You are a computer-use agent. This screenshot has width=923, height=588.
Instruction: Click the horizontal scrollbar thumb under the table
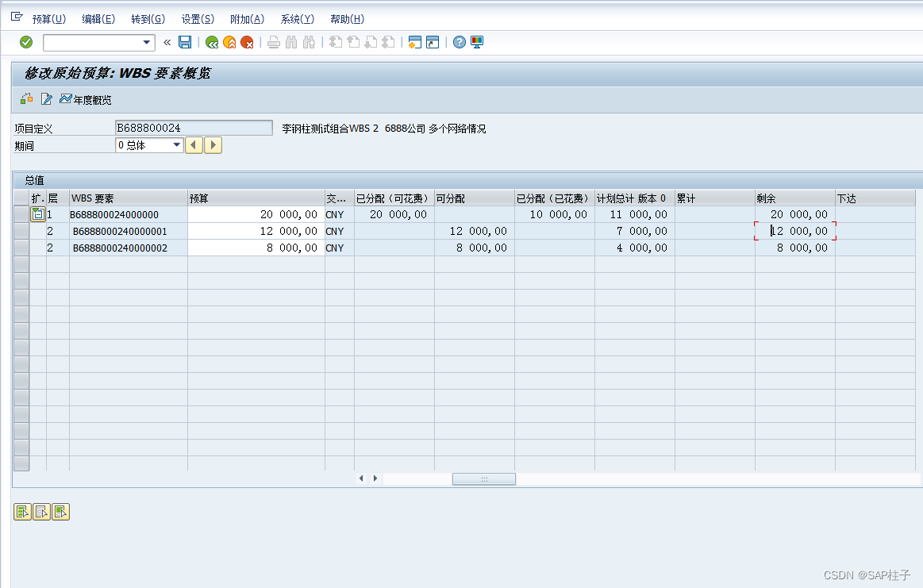coord(484,479)
